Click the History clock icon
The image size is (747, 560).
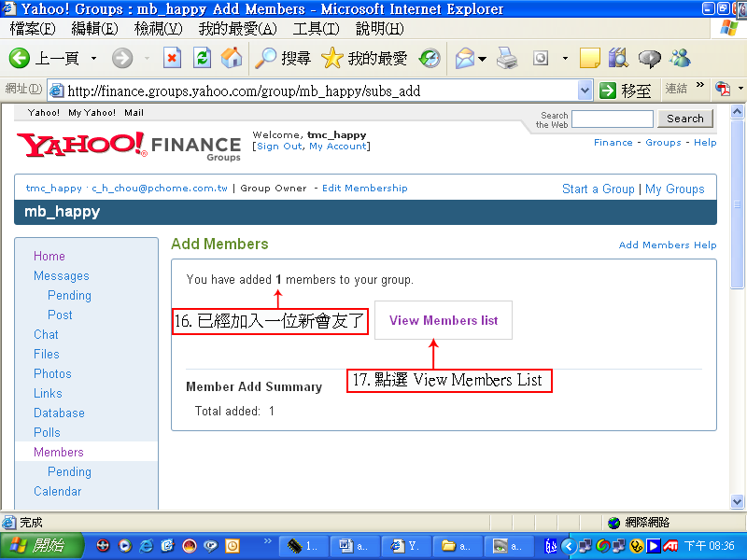click(x=430, y=58)
